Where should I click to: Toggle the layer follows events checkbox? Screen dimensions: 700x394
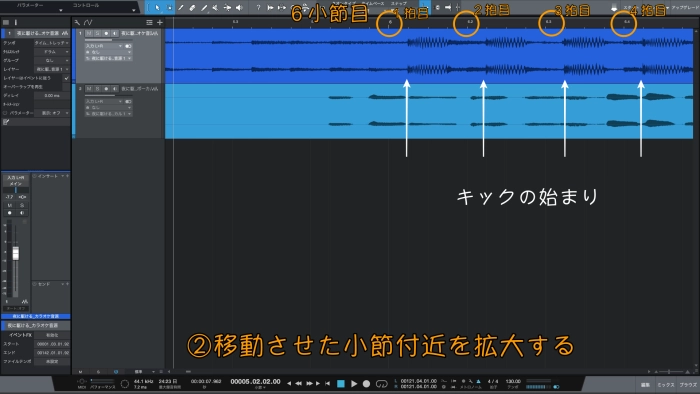(x=67, y=78)
